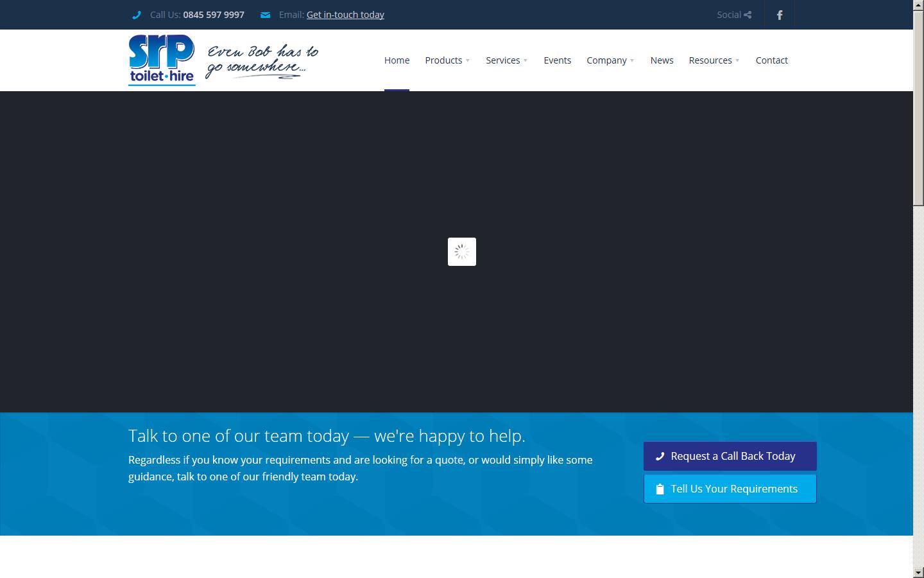The image size is (924, 578).
Task: Expand the Products dropdown menu
Action: (x=447, y=60)
